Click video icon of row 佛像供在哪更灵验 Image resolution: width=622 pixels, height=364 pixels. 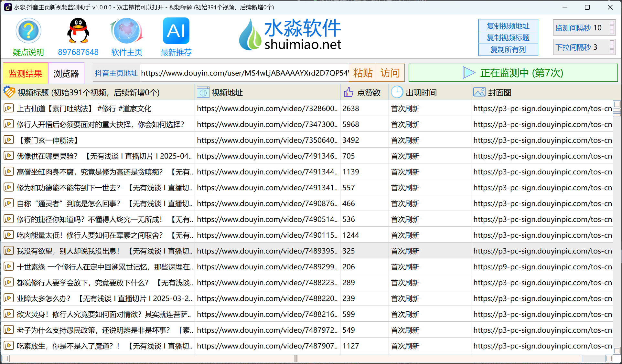click(x=9, y=156)
